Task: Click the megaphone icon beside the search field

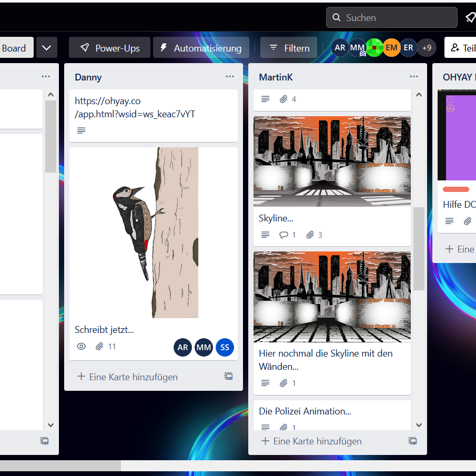Action: pyautogui.click(x=470, y=17)
